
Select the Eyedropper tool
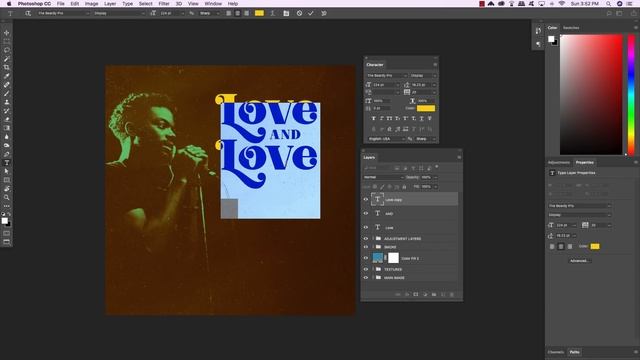click(7, 76)
